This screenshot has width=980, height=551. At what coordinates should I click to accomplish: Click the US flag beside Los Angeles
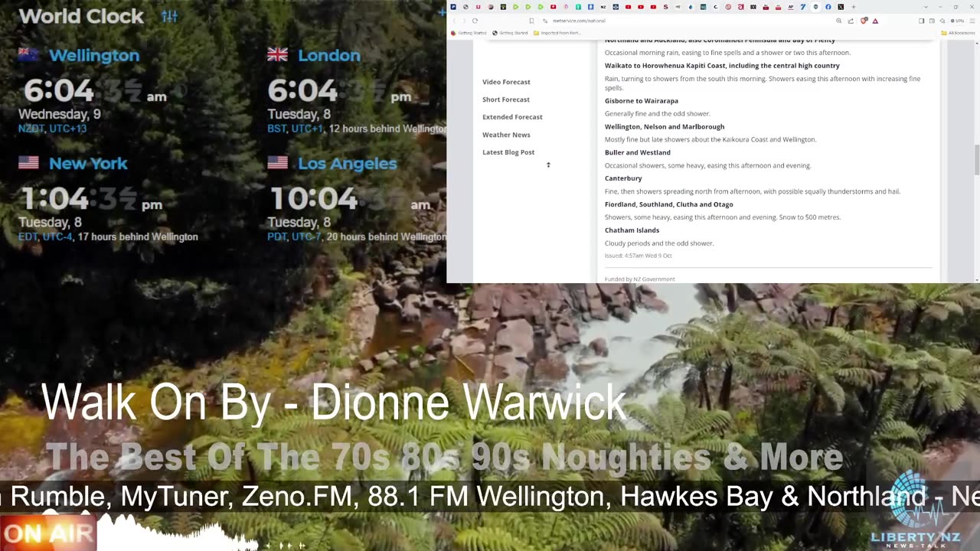click(x=277, y=162)
